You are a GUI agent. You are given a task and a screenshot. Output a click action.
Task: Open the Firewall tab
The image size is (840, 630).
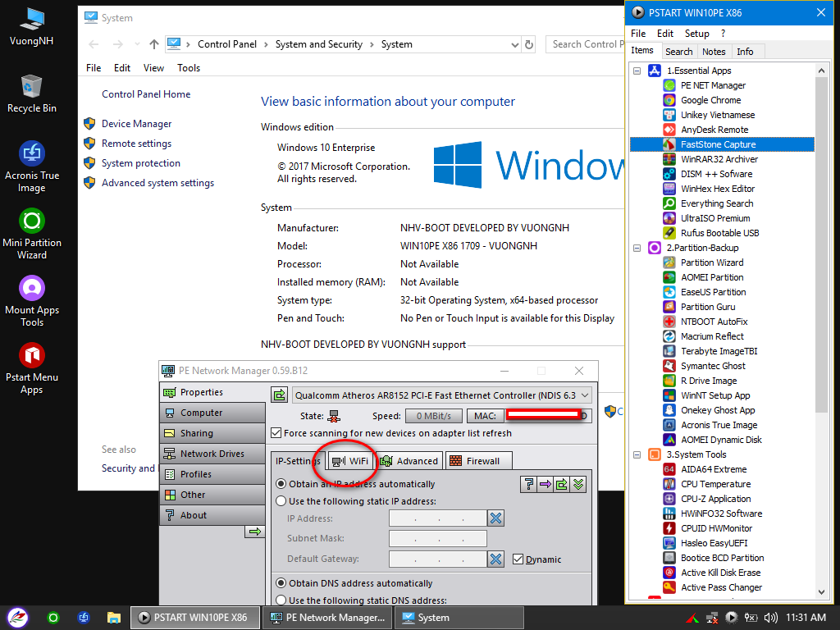coord(478,461)
